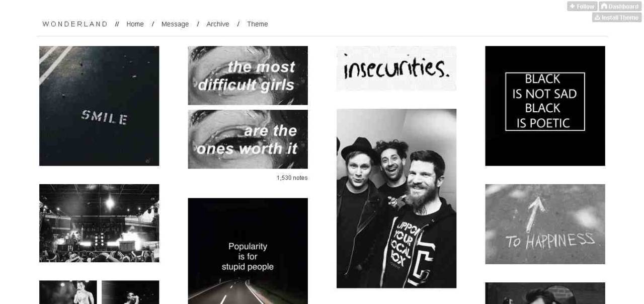Open the Message menu link
Viewport: 644px width, 304px height.
[175, 24]
